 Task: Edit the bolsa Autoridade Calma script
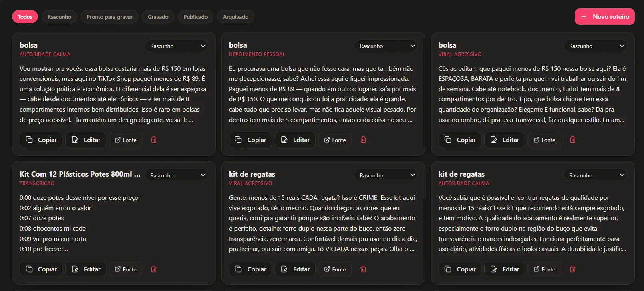pyautogui.click(x=86, y=140)
